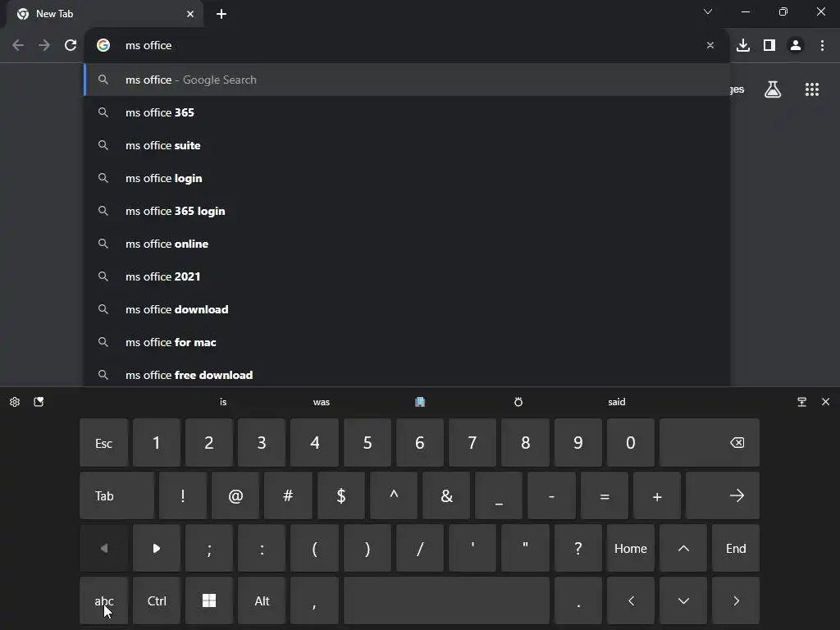Open the Search Labs flask icon

pyautogui.click(x=773, y=89)
